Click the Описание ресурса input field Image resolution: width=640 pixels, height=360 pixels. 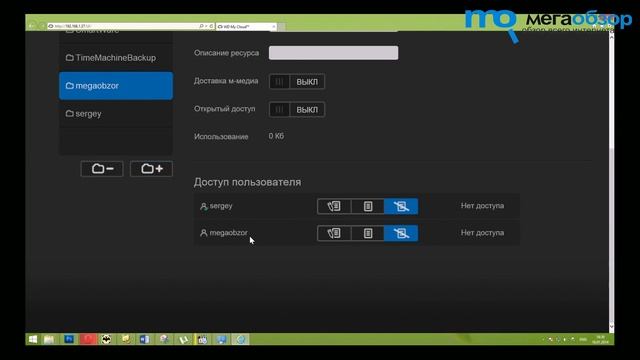click(x=333, y=53)
